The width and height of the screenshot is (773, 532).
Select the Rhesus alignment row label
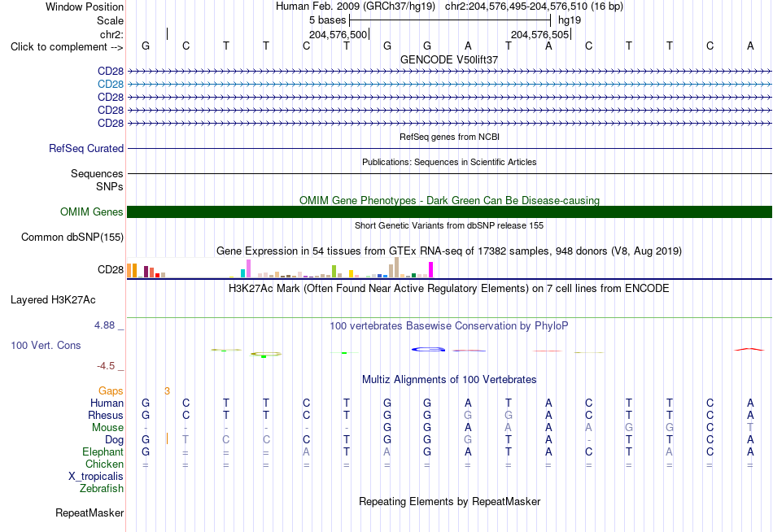click(106, 416)
